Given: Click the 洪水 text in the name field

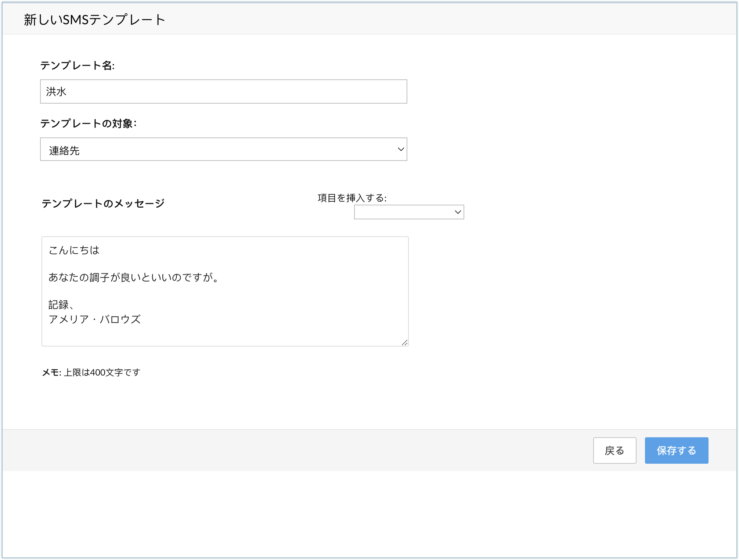Looking at the screenshot, I should (x=56, y=92).
